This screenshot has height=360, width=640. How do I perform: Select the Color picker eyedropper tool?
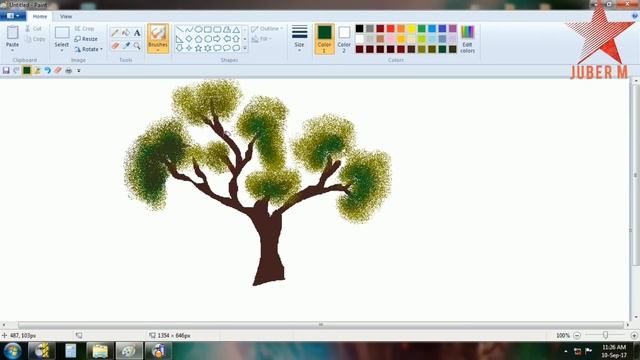[x=126, y=46]
